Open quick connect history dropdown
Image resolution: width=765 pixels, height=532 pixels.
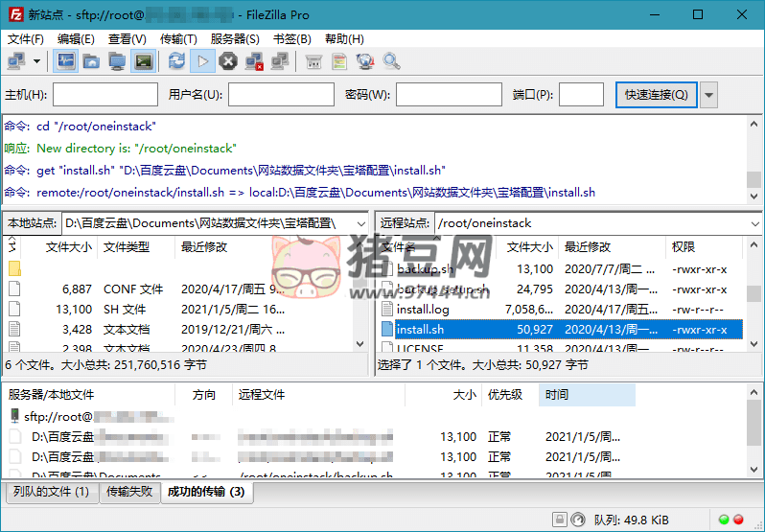click(709, 95)
